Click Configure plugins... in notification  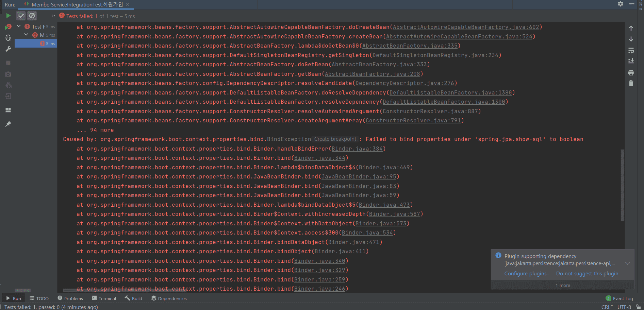pos(527,274)
